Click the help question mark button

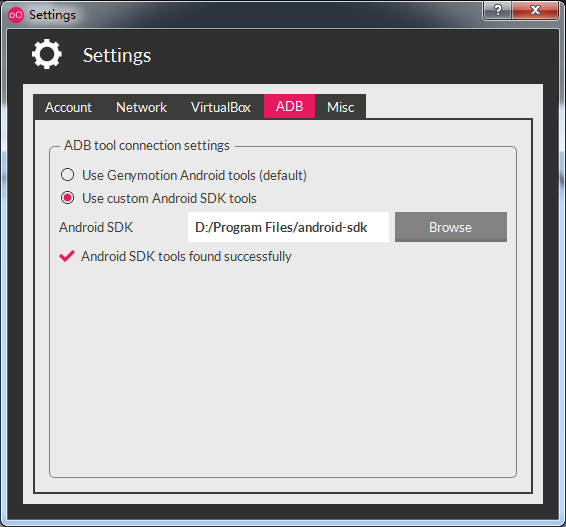(497, 10)
